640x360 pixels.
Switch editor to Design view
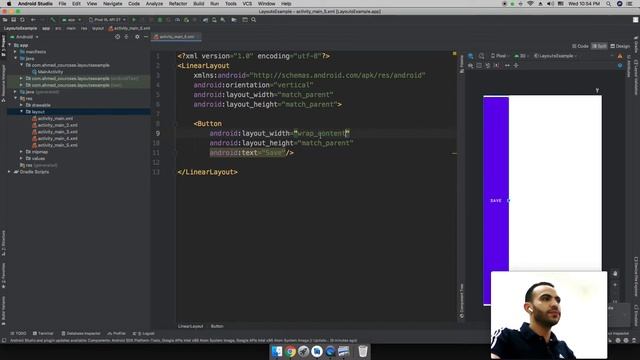[x=620, y=46]
